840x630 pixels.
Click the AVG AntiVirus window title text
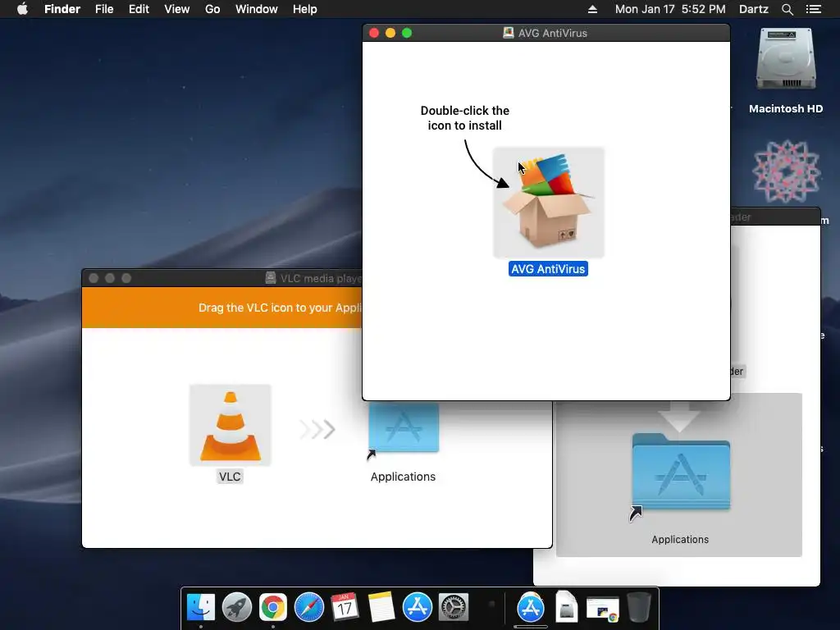tap(552, 33)
